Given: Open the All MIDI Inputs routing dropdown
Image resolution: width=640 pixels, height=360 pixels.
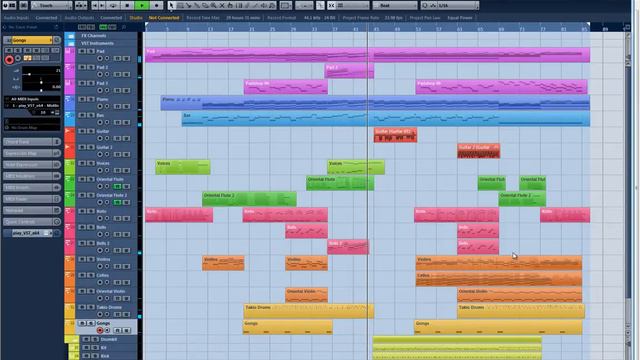Looking at the screenshot, I should tap(33, 99).
